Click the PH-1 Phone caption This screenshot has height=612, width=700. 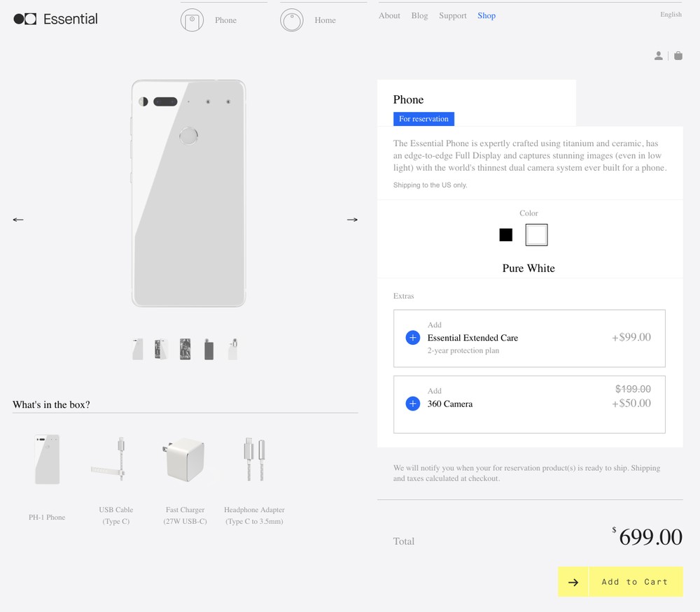coord(47,518)
